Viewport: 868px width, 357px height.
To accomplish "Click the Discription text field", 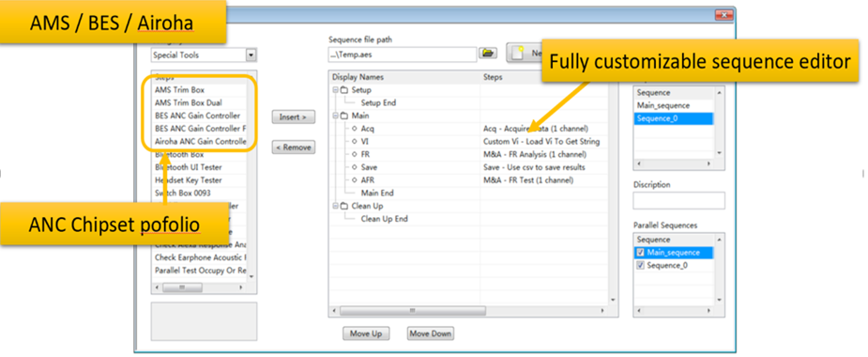I will 678,201.
